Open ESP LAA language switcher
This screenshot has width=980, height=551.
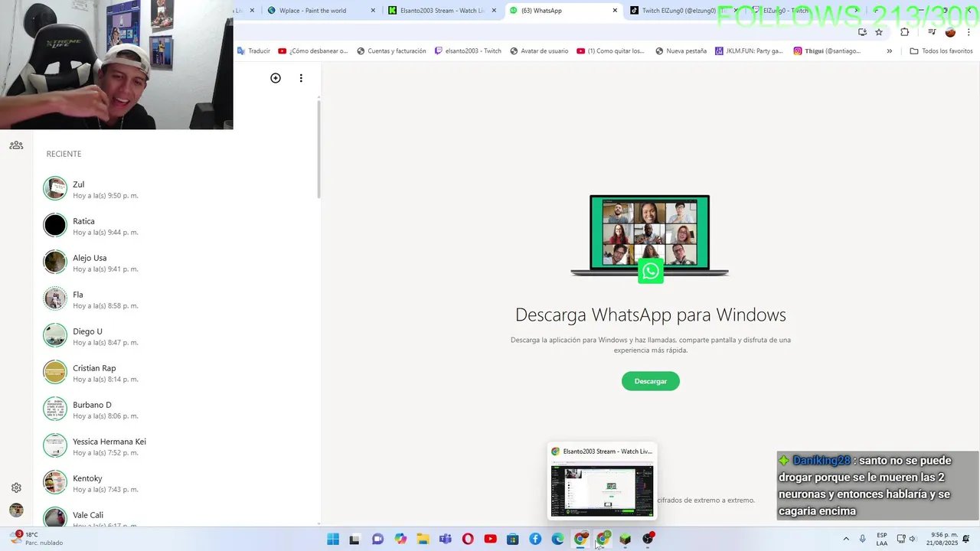(x=882, y=539)
